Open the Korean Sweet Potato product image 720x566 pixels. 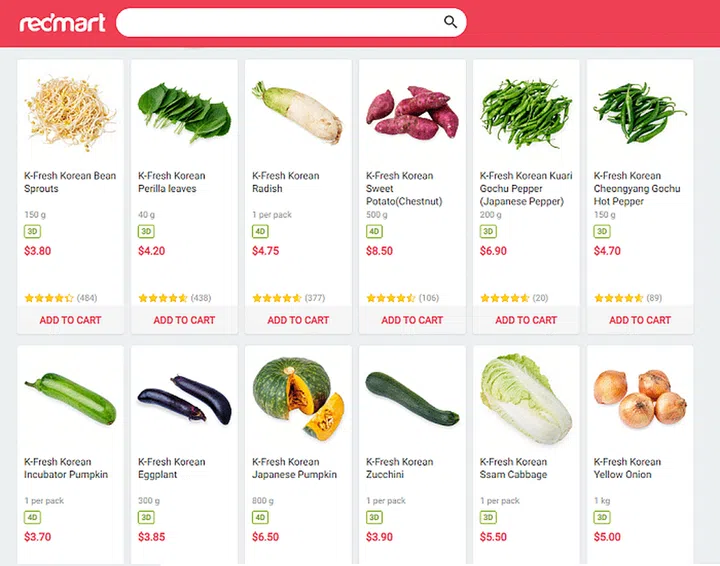coord(412,112)
